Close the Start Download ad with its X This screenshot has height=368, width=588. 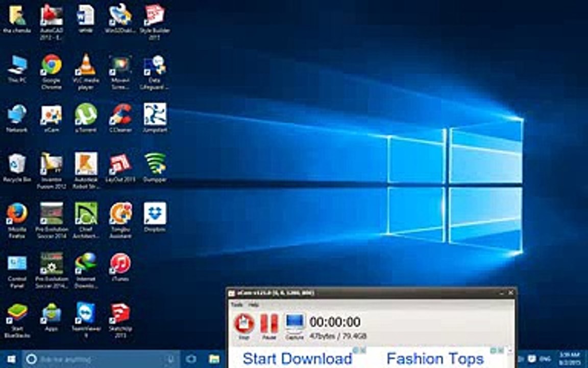[x=363, y=350]
